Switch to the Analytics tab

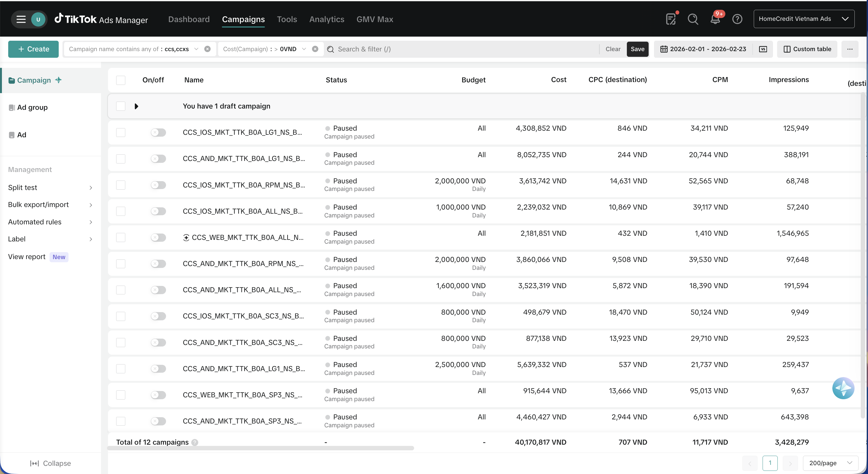point(326,19)
